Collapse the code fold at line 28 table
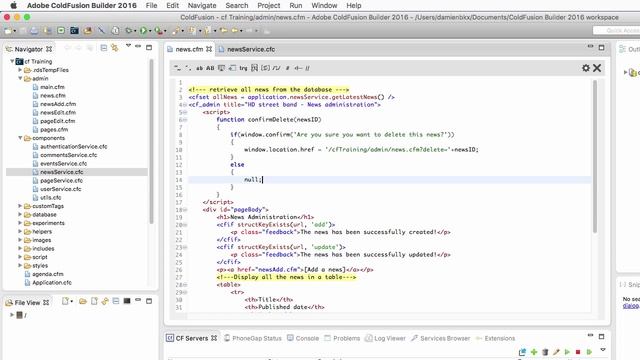 (x=185, y=285)
